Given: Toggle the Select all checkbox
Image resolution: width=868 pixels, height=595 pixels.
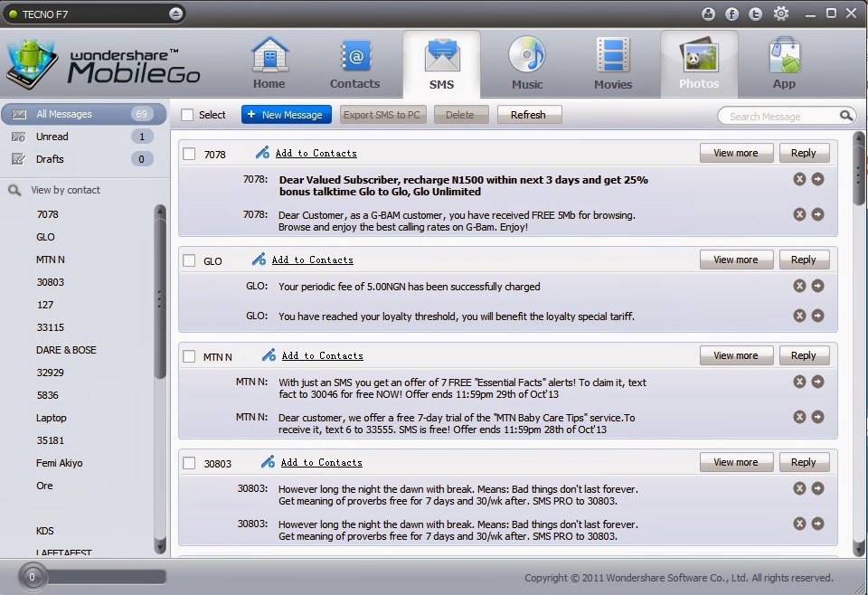Looking at the screenshot, I should pos(188,115).
